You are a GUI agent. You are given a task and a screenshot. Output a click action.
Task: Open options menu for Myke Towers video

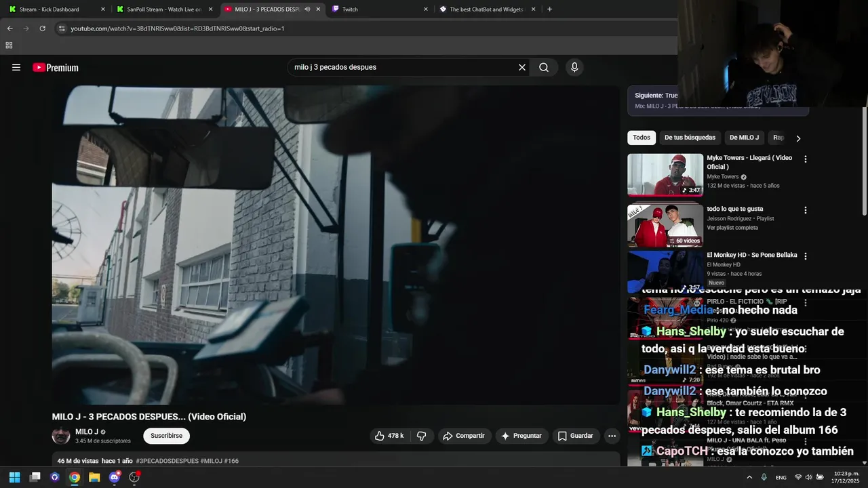806,159
